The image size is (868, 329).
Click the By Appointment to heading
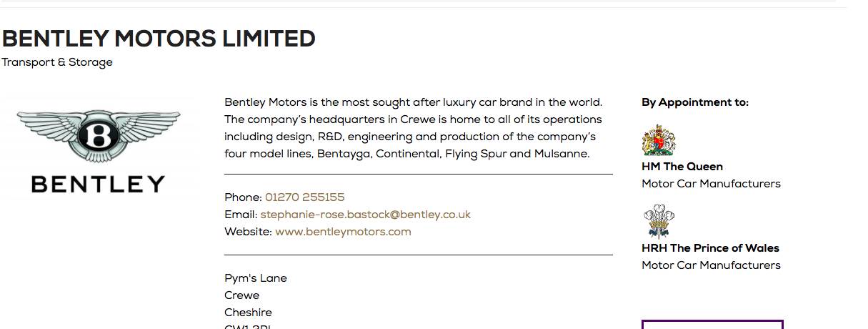point(694,102)
